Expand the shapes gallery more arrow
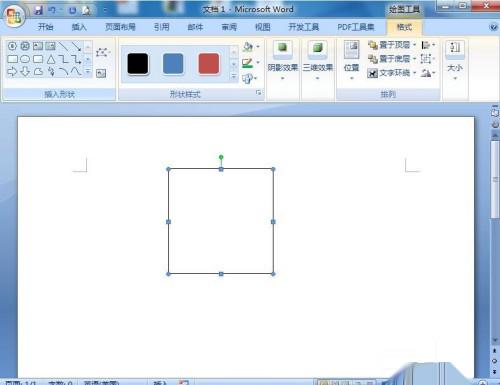Viewport: 500px width, 385px height. 88,71
